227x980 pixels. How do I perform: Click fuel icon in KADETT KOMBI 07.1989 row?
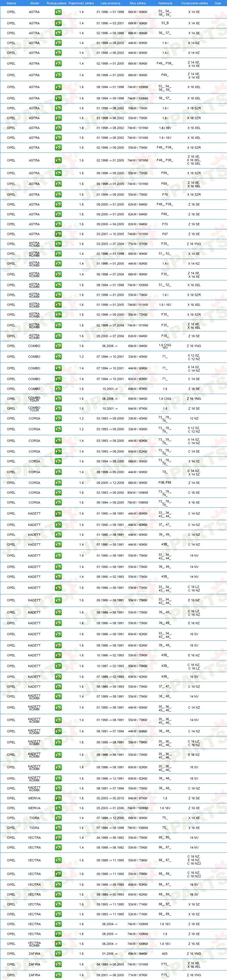click(x=58, y=696)
